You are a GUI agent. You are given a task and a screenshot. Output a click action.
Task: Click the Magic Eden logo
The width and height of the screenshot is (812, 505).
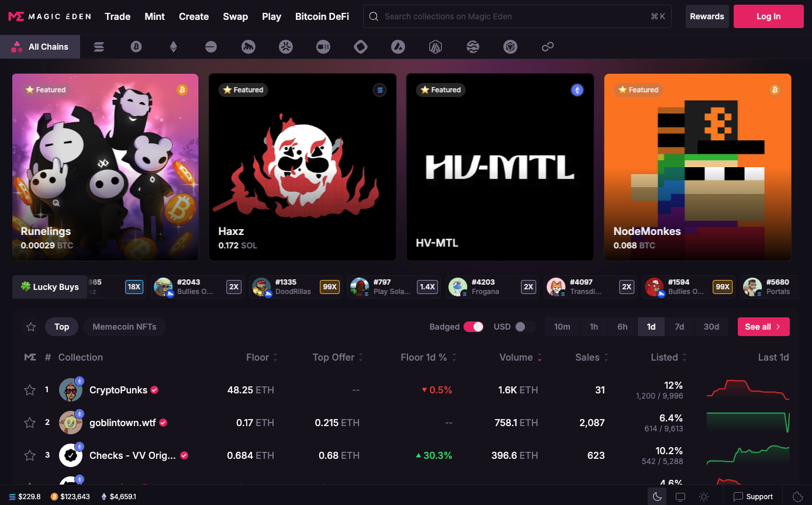click(x=50, y=16)
